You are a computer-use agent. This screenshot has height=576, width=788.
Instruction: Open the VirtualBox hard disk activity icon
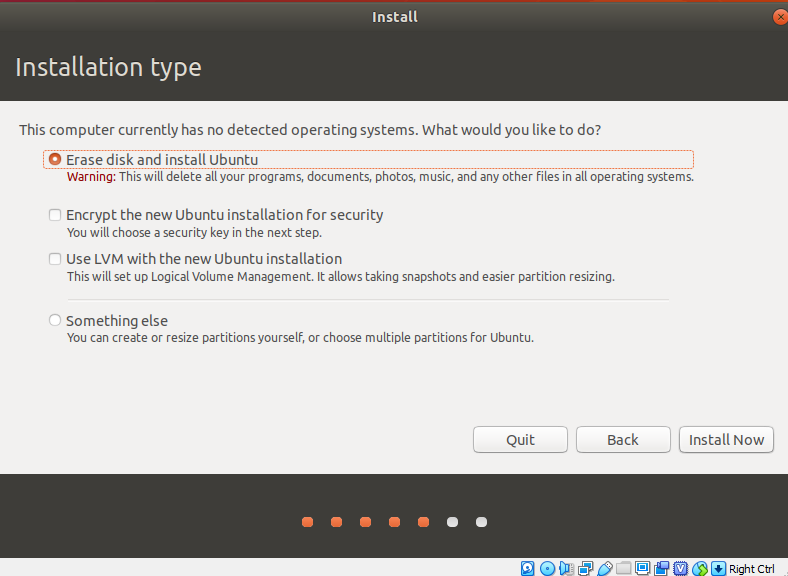527,568
